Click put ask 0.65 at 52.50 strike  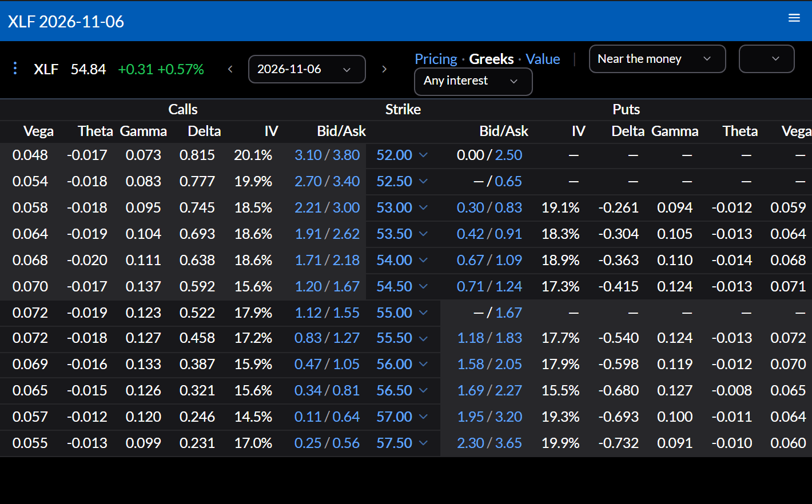pyautogui.click(x=508, y=181)
